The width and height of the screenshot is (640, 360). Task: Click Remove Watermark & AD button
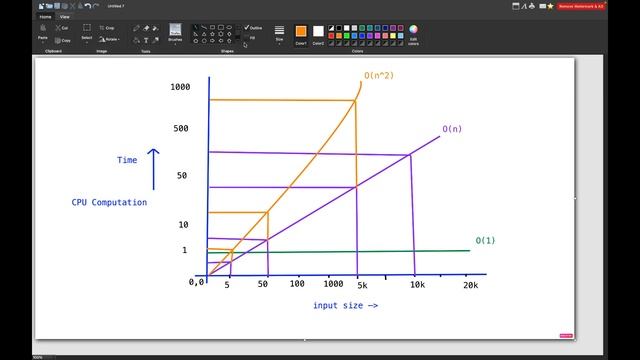pyautogui.click(x=581, y=6)
